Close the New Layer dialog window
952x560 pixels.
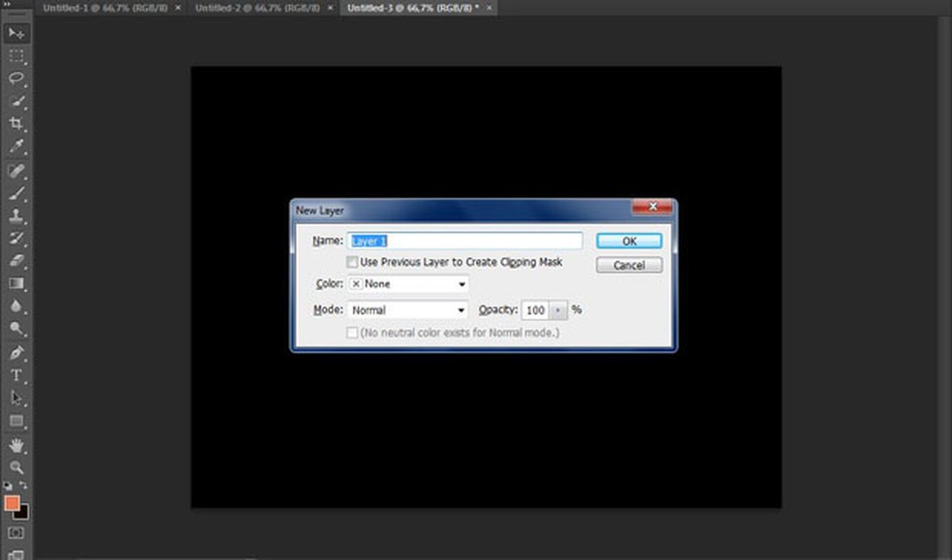point(652,207)
